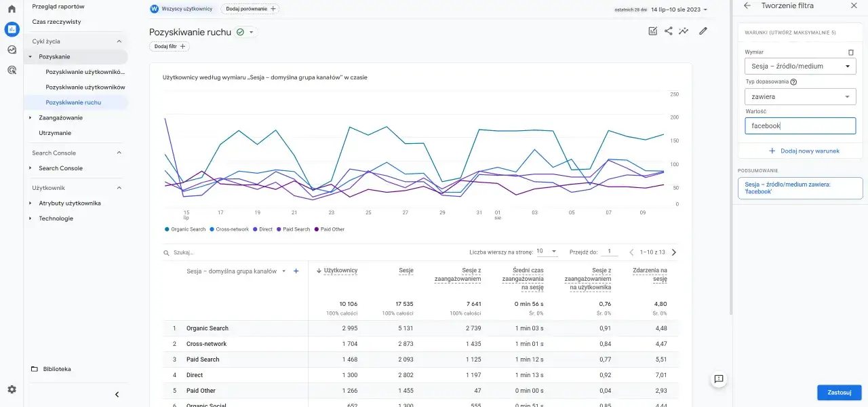The height and width of the screenshot is (407, 868).
Task: Go to the previous table page
Action: point(631,252)
